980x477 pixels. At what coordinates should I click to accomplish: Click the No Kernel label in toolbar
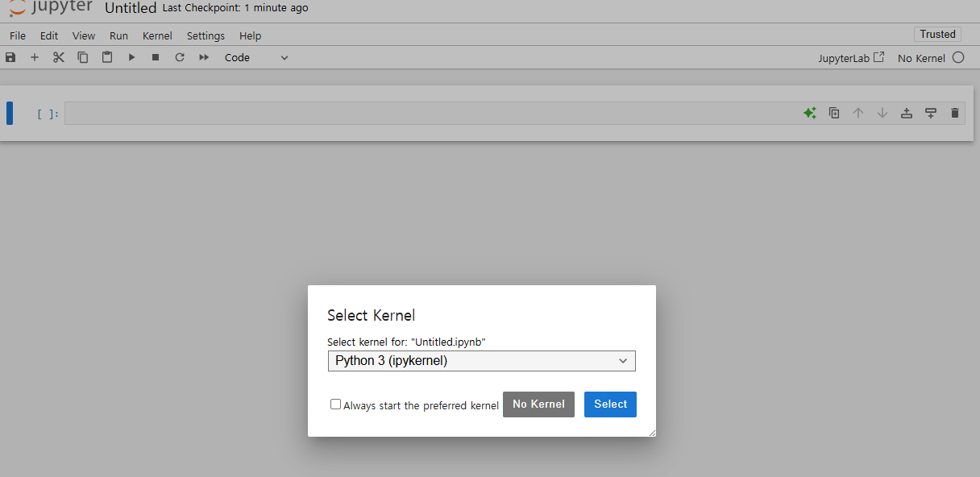[921, 58]
